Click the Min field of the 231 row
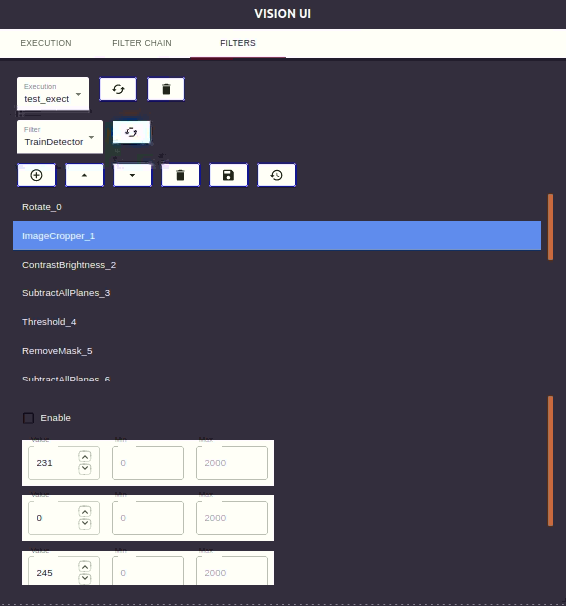This screenshot has height=606, width=566. (148, 463)
